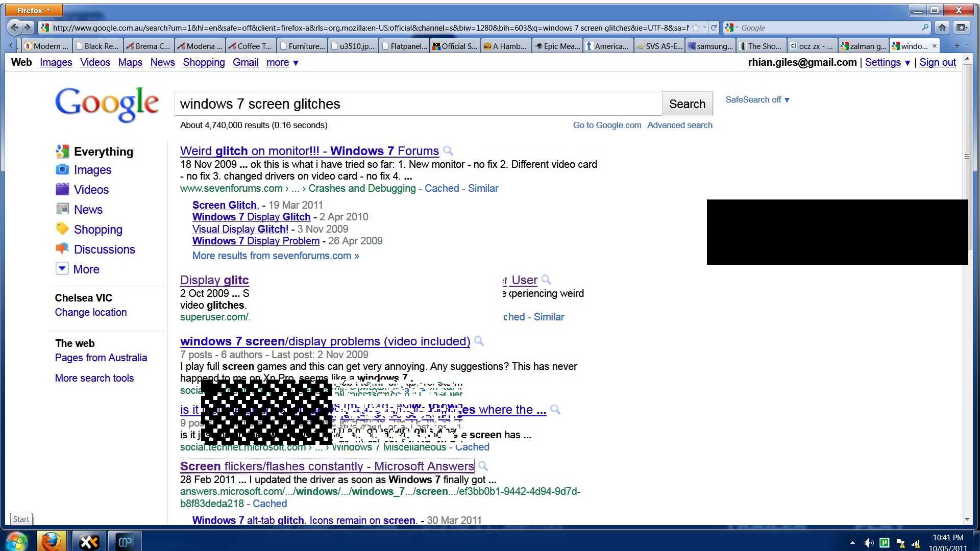Click the network signal tray icon
980x551 pixels.
coord(916,543)
